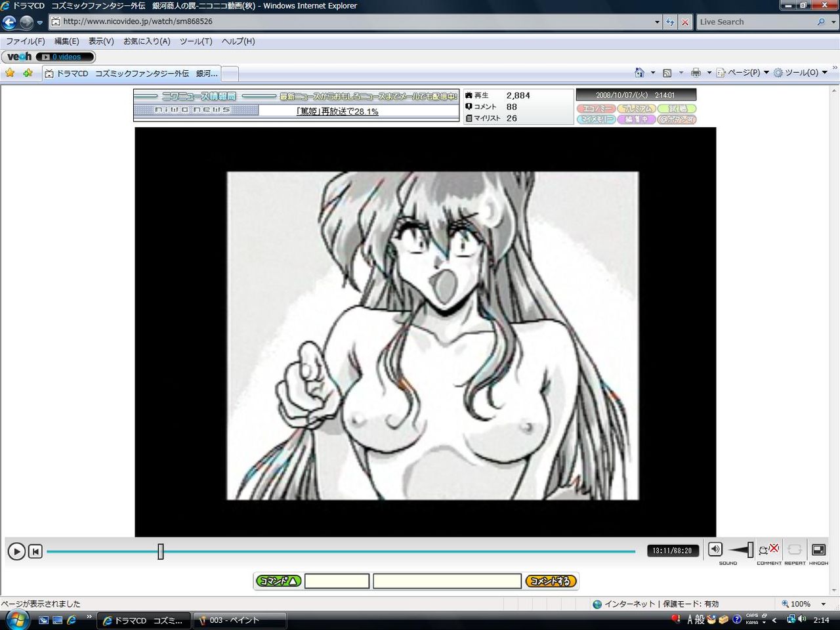
Task: Stop loading with the red X icon
Action: [x=685, y=22]
